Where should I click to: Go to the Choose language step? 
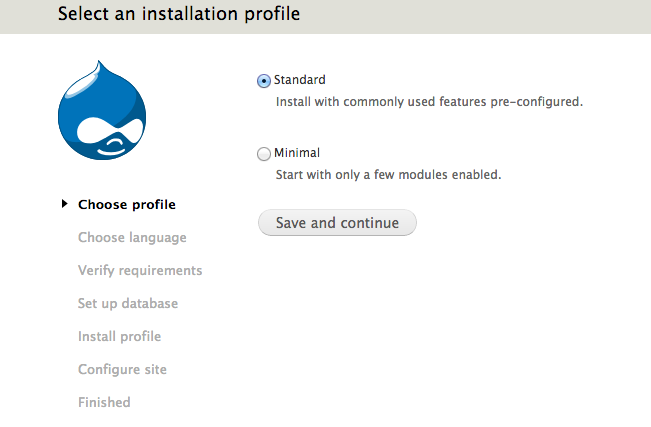(132, 238)
